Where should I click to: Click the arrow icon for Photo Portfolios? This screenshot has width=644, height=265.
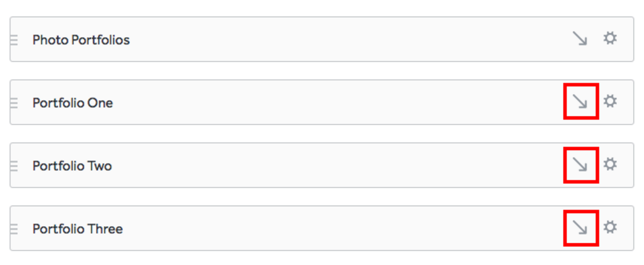(x=580, y=39)
